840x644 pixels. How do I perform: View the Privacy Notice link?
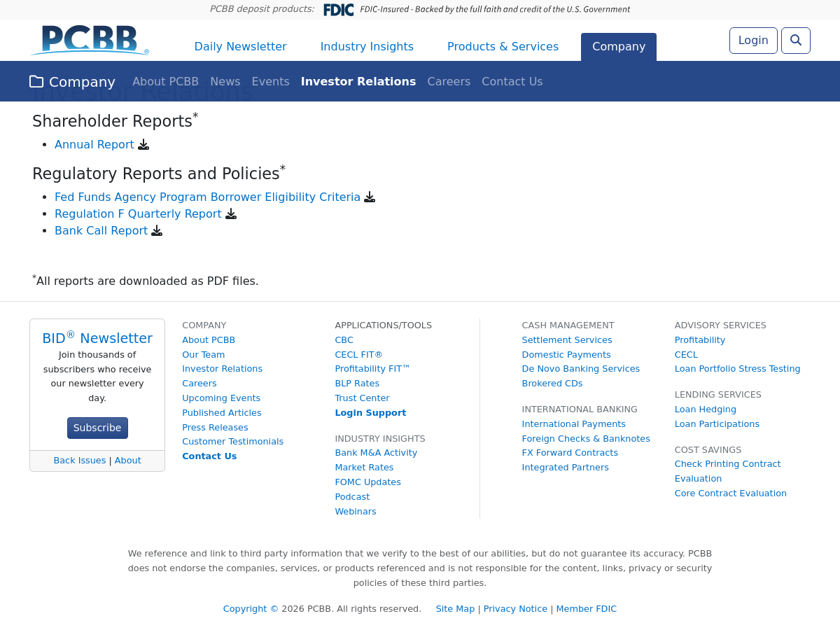[x=515, y=609]
